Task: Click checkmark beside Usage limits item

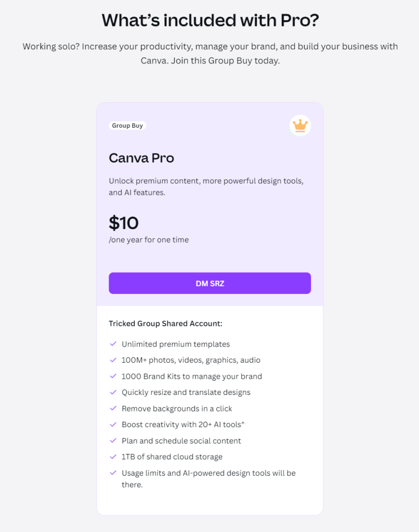Action: (113, 473)
